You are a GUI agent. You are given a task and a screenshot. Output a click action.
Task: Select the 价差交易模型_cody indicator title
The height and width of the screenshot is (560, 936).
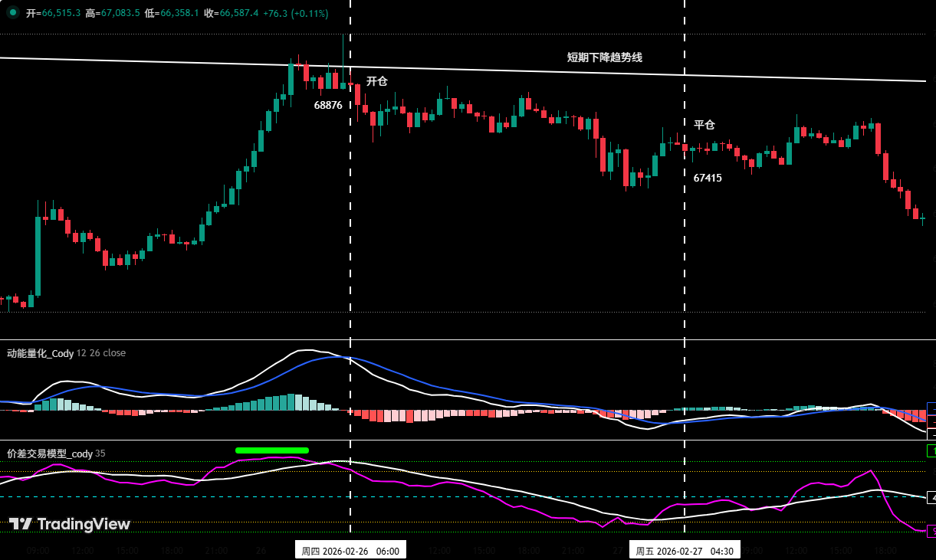tap(48, 454)
